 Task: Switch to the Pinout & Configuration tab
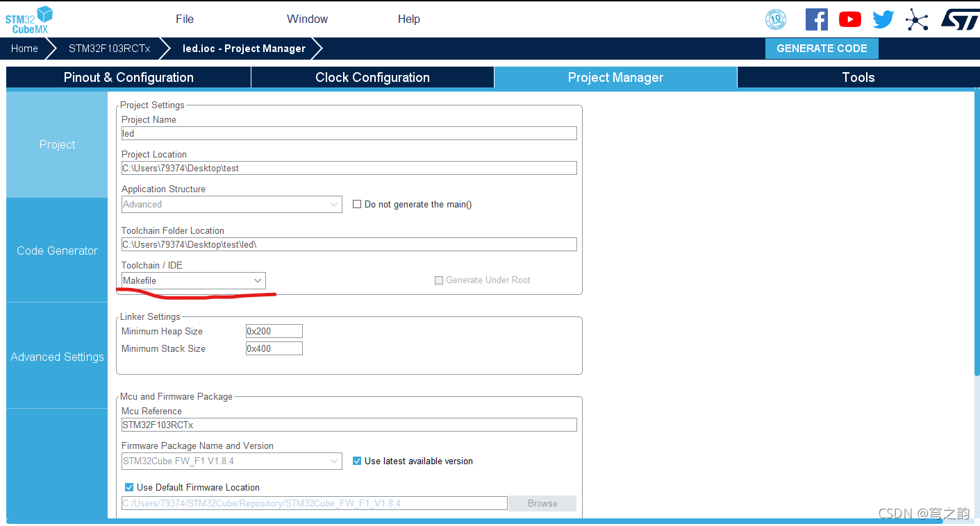[x=128, y=77]
